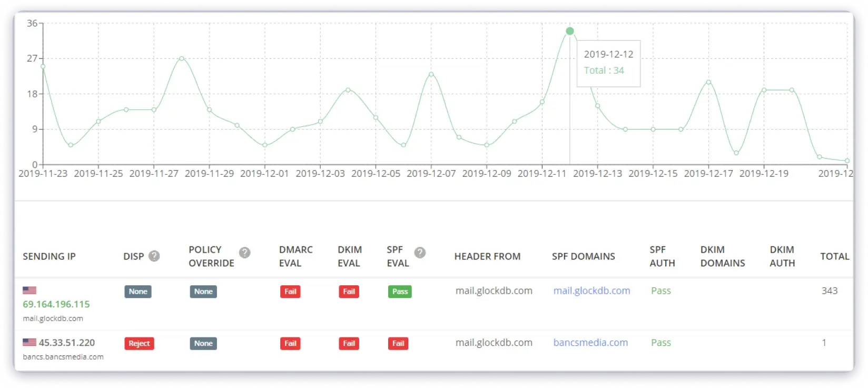Click the 2019-12-12 Total 34 tooltip
The width and height of the screenshot is (868, 388).
609,63
